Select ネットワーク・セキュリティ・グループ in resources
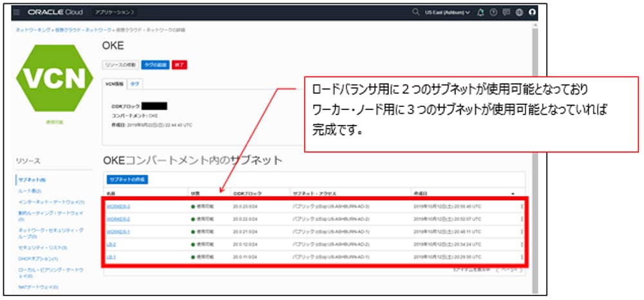Image resolution: width=644 pixels, height=300 pixels. coord(51,234)
